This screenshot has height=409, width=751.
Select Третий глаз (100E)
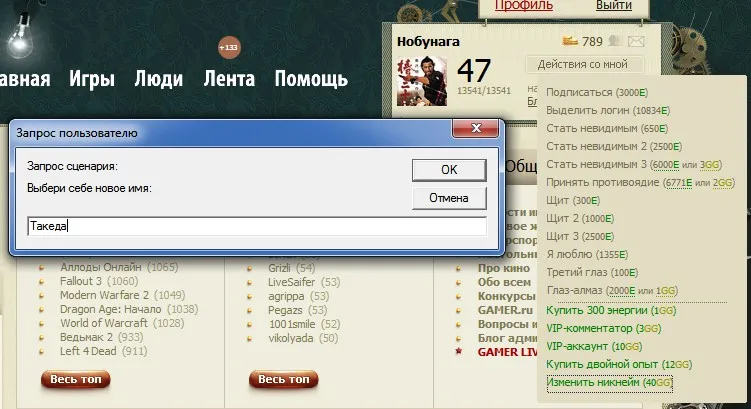coord(592,273)
